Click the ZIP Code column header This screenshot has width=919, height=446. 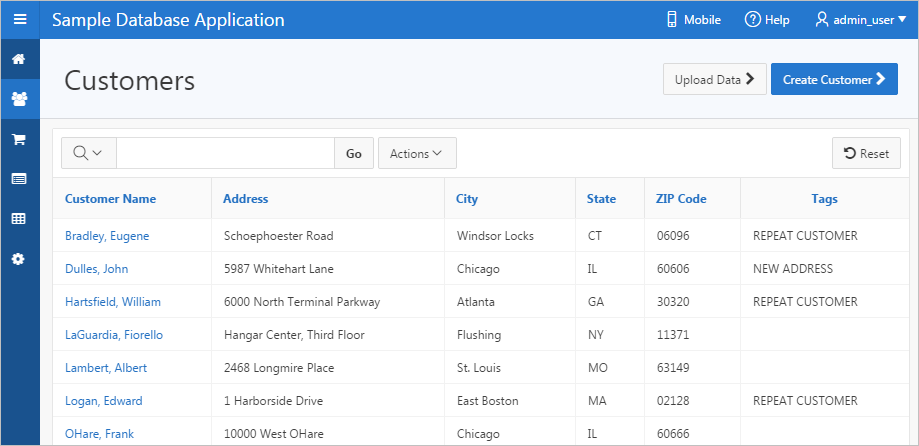coord(681,199)
